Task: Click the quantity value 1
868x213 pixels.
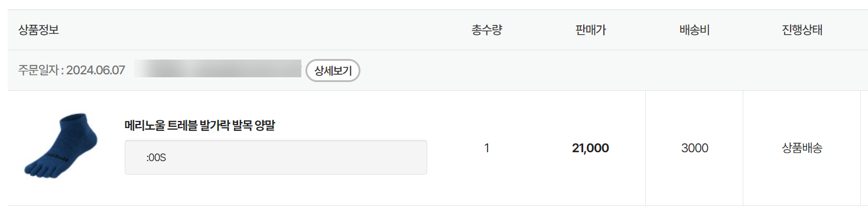Action: [487, 148]
